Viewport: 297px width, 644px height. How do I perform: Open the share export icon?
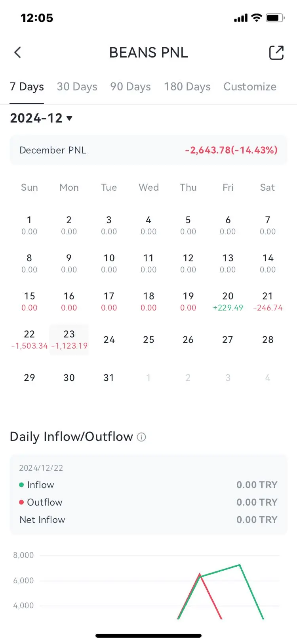coord(276,52)
